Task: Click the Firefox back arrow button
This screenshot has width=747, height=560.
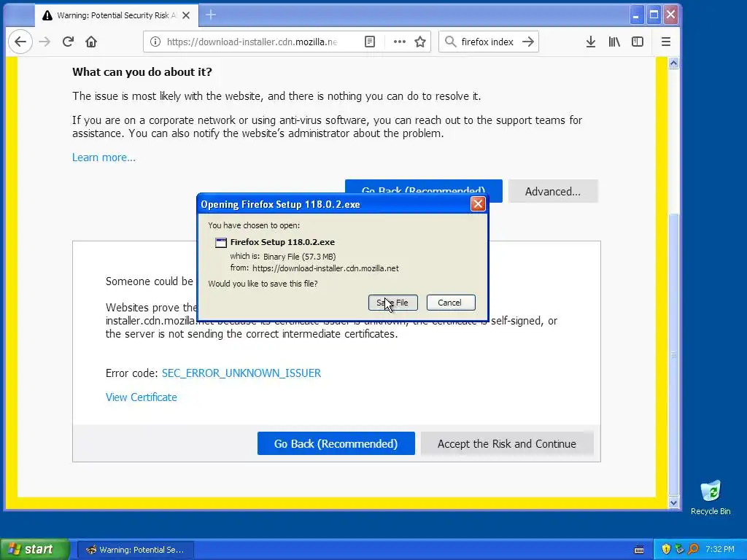Action: 20,42
